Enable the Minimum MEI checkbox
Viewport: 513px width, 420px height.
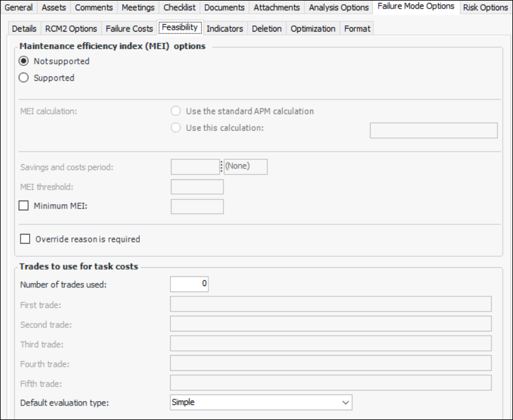click(x=24, y=206)
